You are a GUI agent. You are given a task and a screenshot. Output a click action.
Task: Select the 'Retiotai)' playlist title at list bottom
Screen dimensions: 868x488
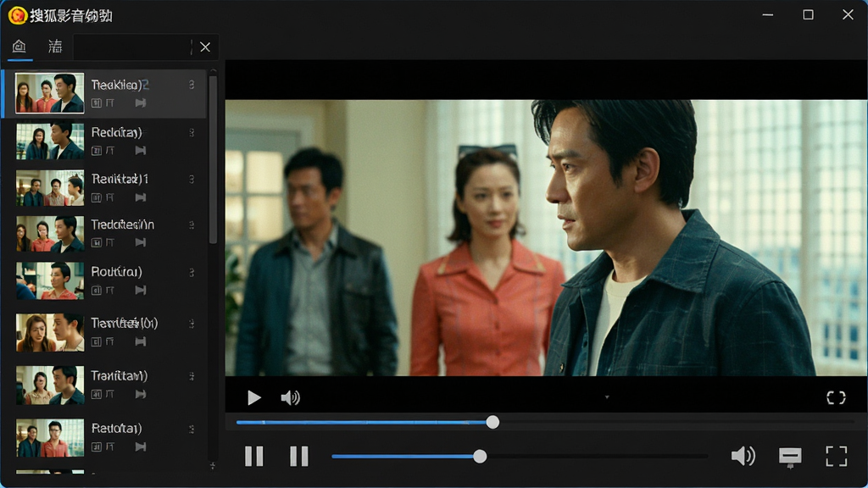(116, 428)
